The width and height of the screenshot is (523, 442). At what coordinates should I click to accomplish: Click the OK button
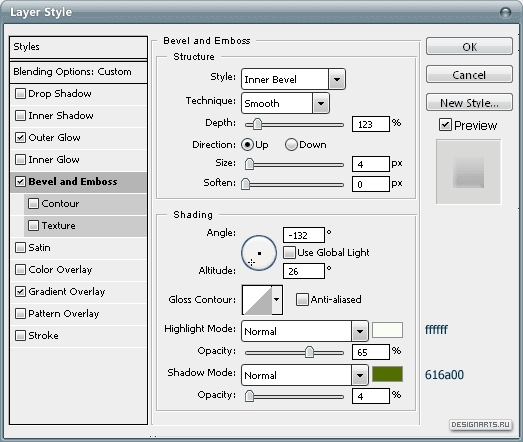pos(469,46)
